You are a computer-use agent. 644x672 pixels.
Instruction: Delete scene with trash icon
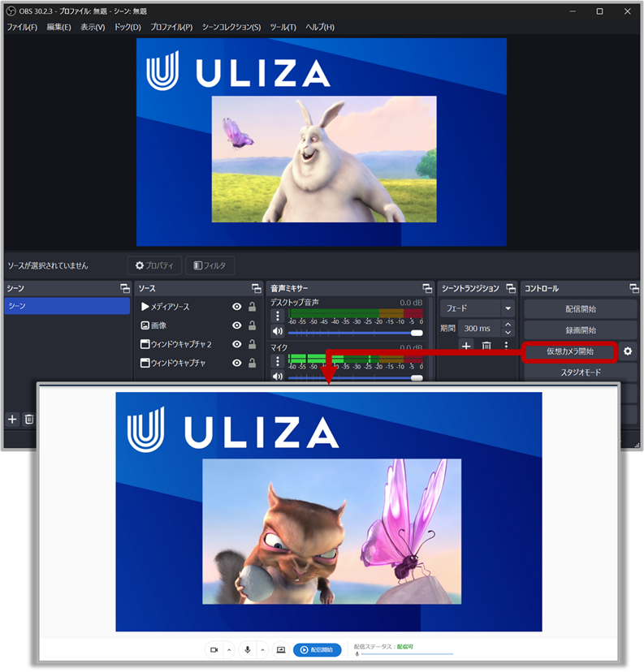29,419
